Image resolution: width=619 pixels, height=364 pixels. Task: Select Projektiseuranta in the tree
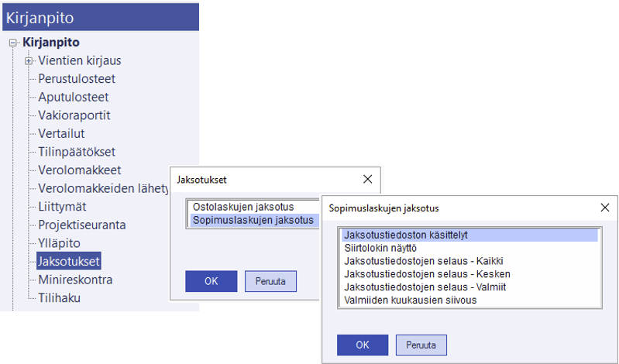81,225
